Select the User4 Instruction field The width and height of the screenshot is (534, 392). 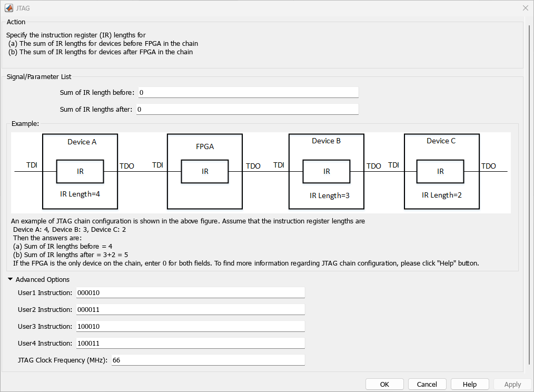click(191, 343)
